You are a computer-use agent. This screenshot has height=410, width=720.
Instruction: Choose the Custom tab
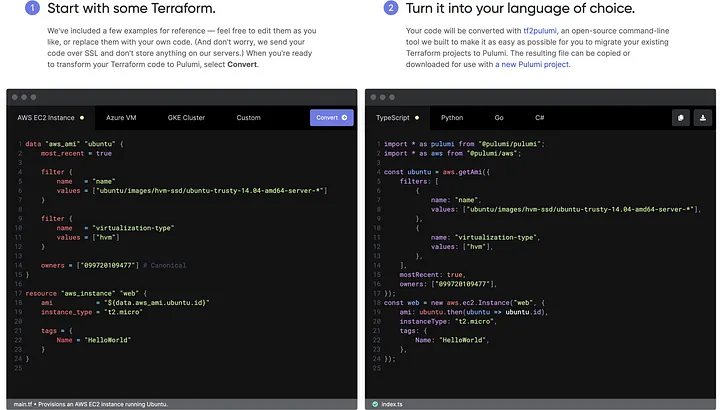click(x=248, y=118)
